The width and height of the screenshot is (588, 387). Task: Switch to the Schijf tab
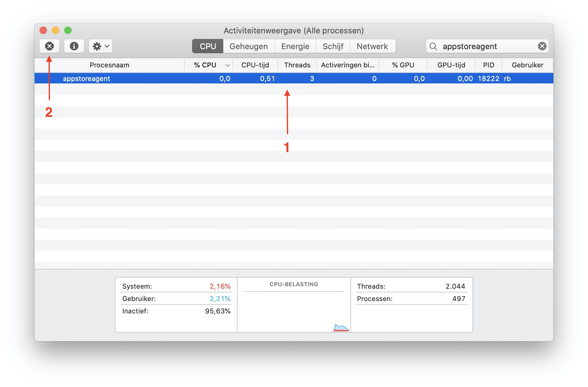333,46
